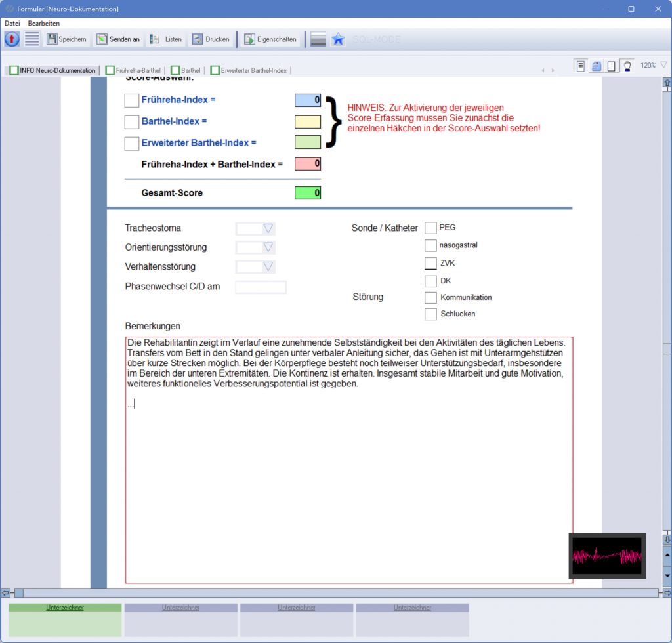The width and height of the screenshot is (672, 643).
Task: Open the Bearbeiten menu
Action: click(x=44, y=23)
